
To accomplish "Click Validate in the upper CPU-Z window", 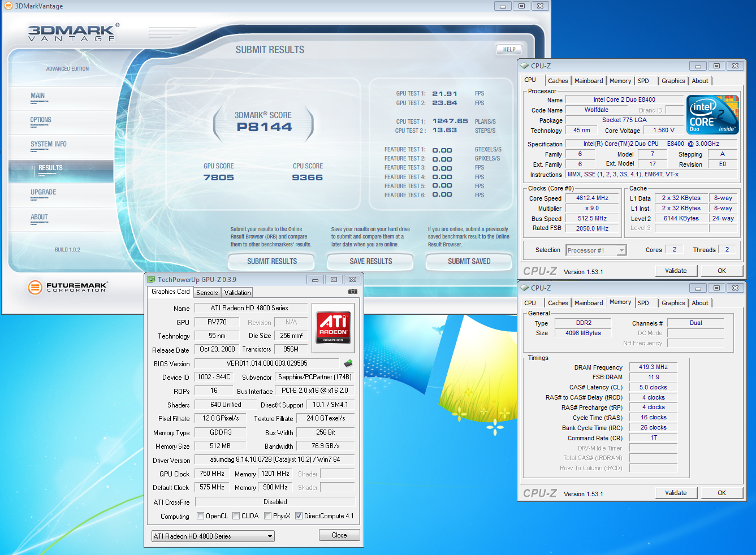I will coord(676,271).
